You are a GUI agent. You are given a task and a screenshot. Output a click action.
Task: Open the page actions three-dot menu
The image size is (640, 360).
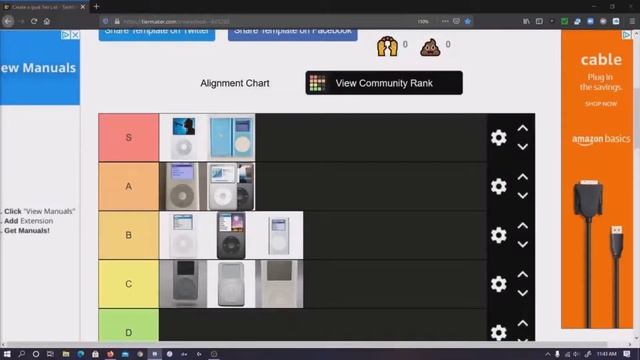[x=445, y=21]
